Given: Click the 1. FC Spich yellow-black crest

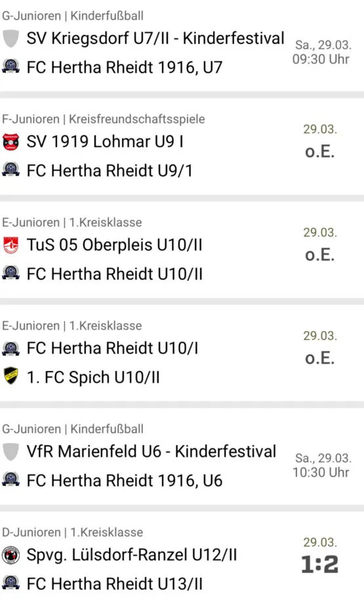Looking at the screenshot, I should pyautogui.click(x=10, y=377).
